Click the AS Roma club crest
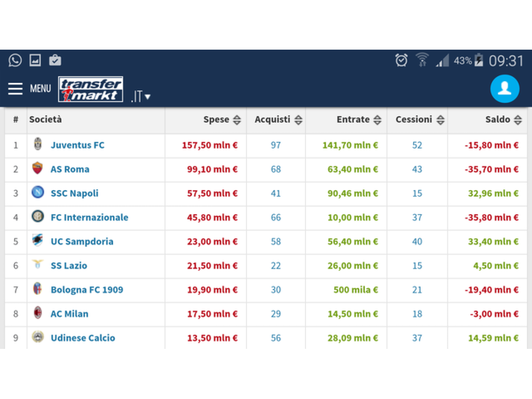The image size is (532, 399). coord(38,168)
